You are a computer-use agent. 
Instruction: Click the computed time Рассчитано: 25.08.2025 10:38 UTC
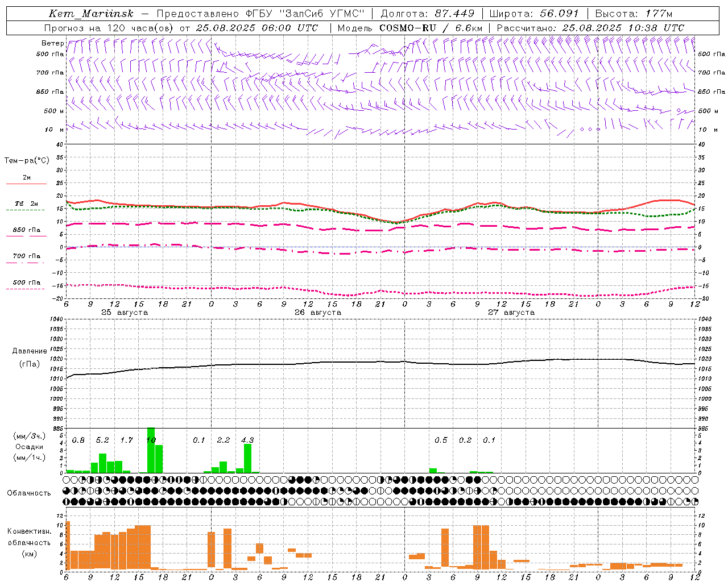590,28
